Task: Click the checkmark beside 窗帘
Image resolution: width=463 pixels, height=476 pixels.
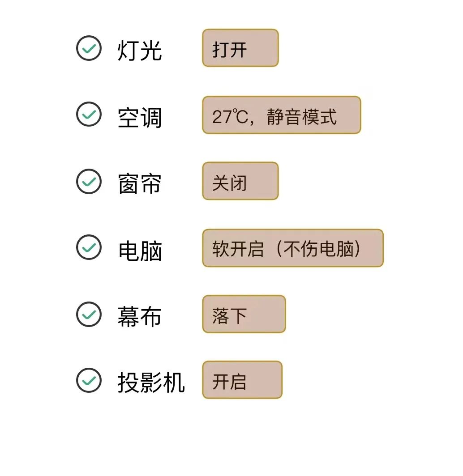Action: coord(89,181)
